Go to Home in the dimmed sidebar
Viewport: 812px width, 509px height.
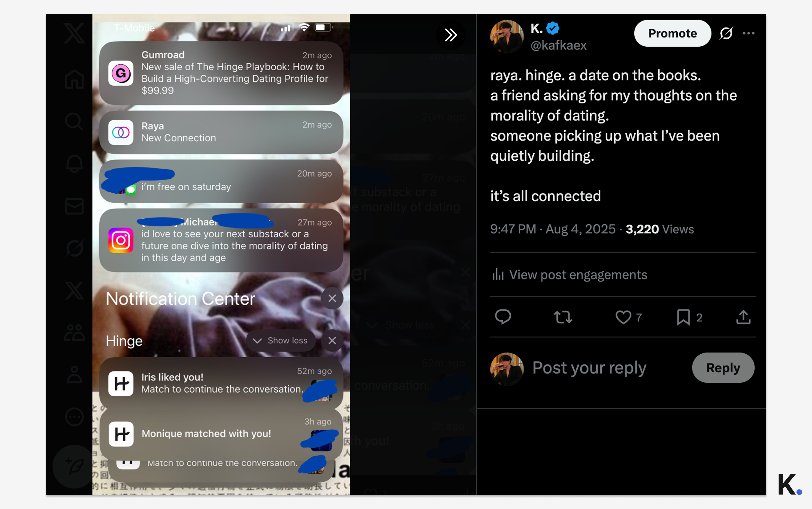[74, 79]
